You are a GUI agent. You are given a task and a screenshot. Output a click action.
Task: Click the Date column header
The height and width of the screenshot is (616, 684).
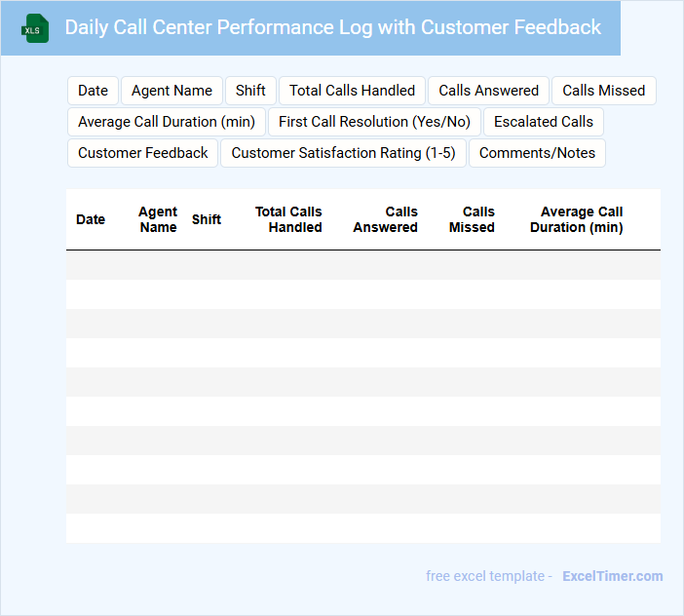(91, 219)
